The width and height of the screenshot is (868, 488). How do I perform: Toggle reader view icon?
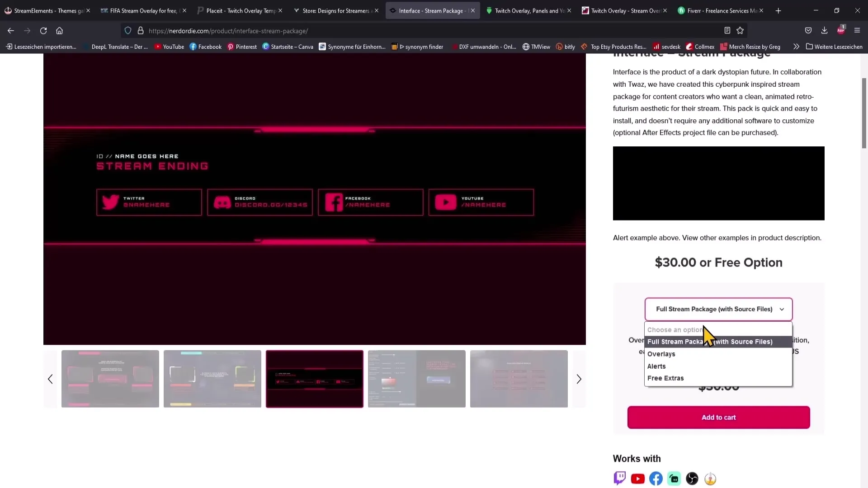pyautogui.click(x=727, y=31)
